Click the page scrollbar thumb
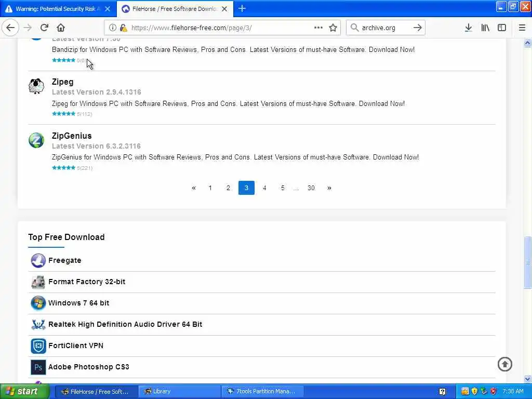 [x=528, y=262]
